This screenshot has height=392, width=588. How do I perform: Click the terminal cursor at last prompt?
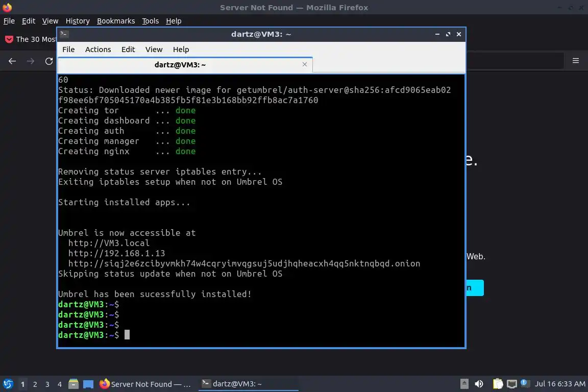[x=127, y=335]
